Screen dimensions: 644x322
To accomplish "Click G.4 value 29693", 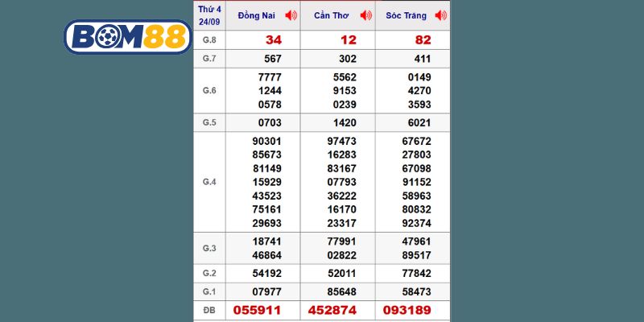I will coord(267,224).
